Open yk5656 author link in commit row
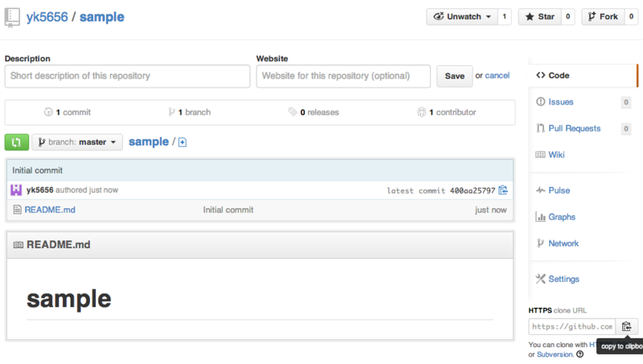Image resolution: width=643 pixels, height=364 pixels. click(39, 190)
